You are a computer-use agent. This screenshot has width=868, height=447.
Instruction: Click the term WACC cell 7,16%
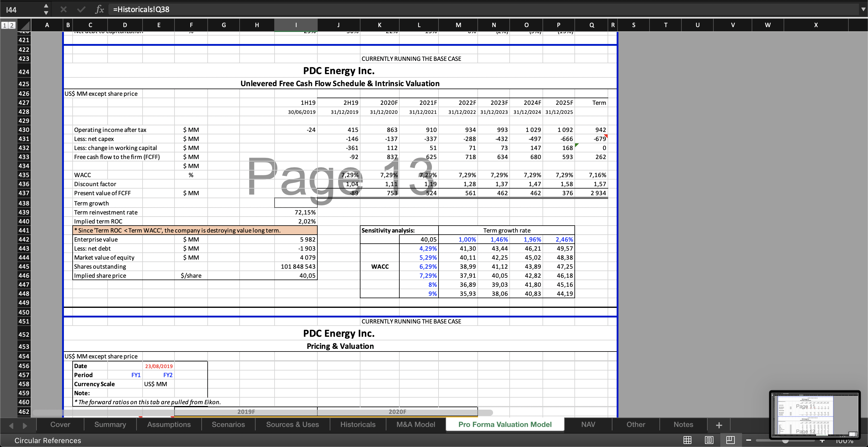click(592, 175)
